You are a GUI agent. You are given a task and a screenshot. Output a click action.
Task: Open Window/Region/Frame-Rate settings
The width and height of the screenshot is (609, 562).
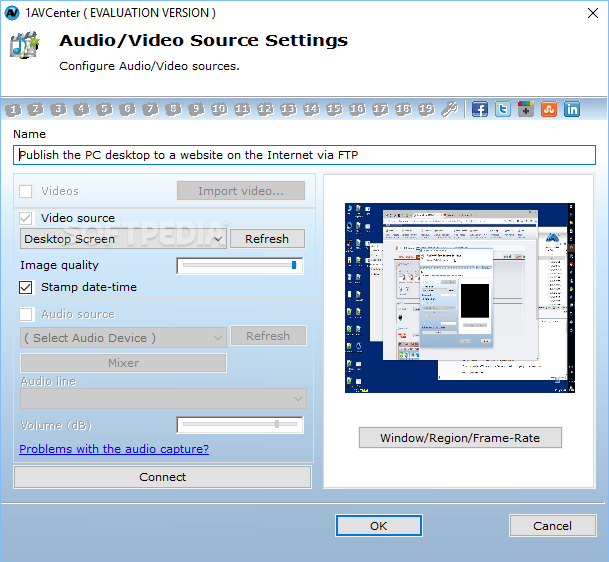point(460,438)
